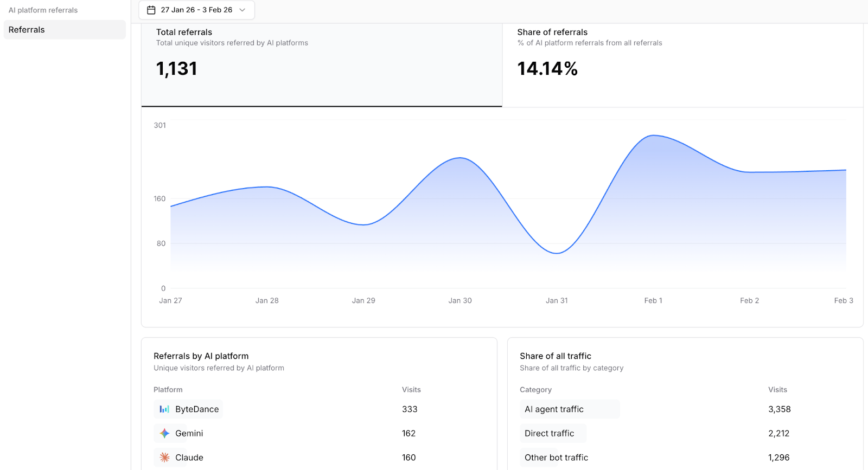The height and width of the screenshot is (470, 868).
Task: Select the Direct traffic category
Action: coord(549,434)
